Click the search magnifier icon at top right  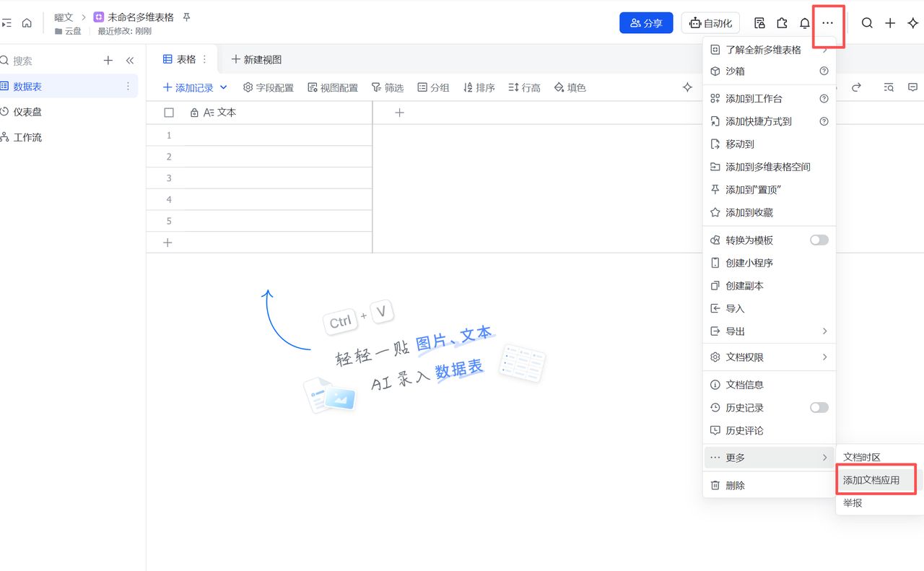coord(867,23)
